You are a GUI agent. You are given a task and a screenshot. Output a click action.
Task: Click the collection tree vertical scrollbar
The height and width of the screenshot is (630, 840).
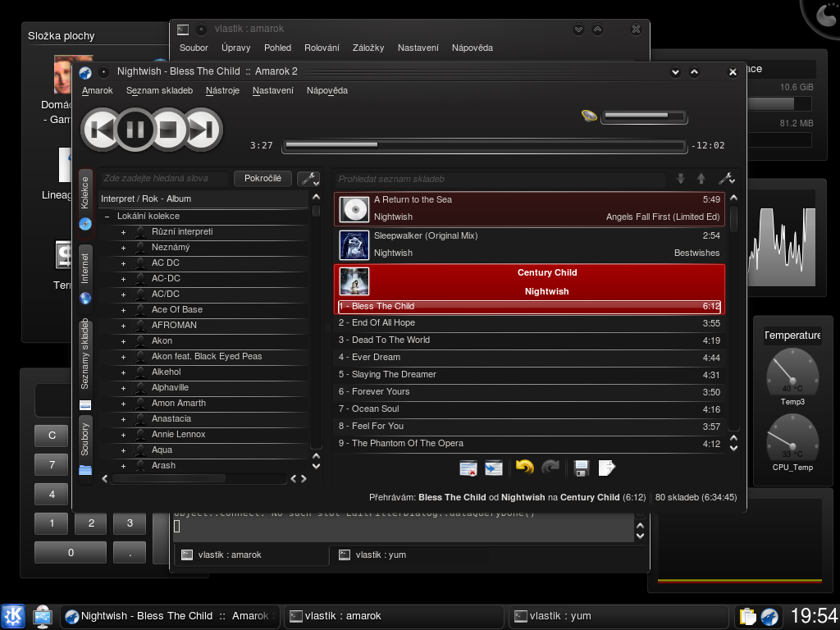pyautogui.click(x=316, y=326)
